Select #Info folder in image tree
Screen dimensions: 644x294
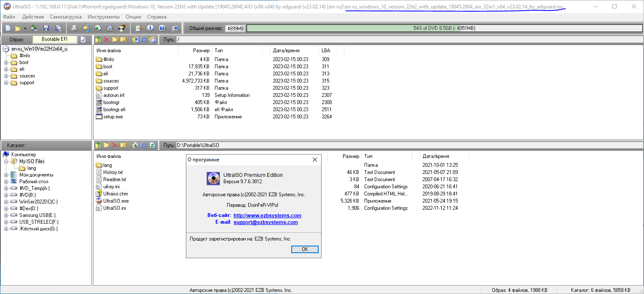(24, 56)
